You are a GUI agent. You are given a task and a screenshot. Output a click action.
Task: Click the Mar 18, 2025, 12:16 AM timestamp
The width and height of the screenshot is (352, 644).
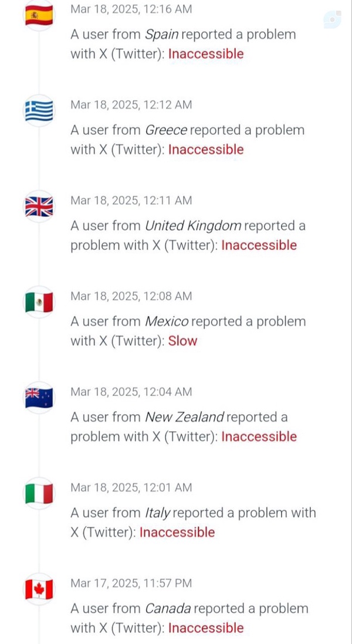(131, 9)
